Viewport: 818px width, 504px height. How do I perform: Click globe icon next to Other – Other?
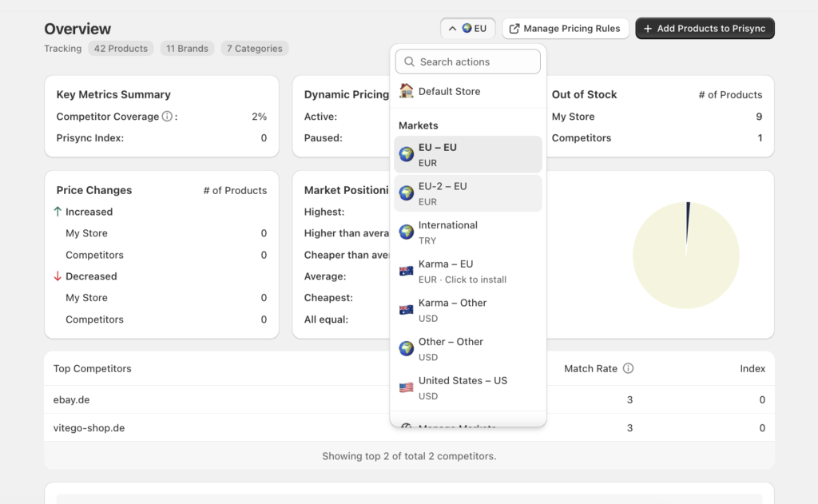click(x=407, y=348)
